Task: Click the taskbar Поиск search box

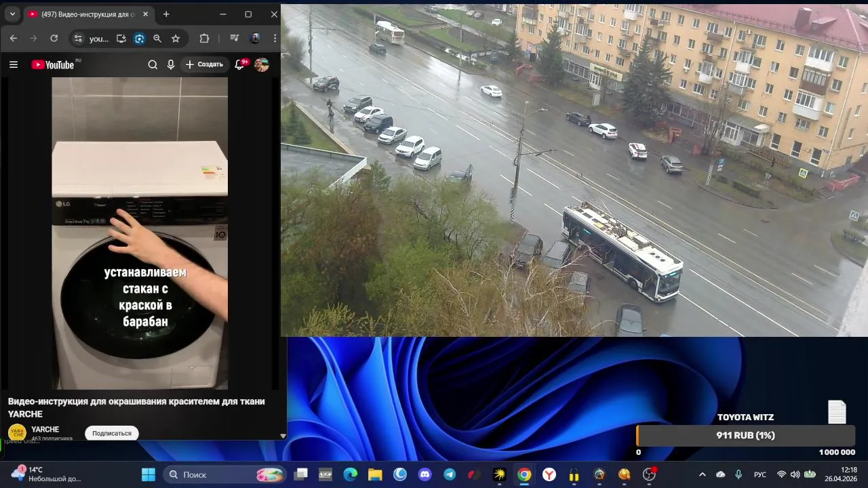Action: (x=224, y=474)
